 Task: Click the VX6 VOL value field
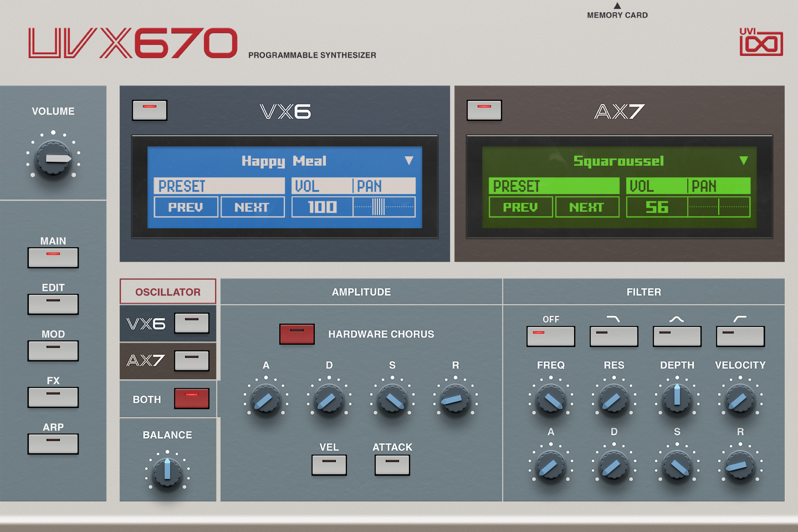[x=323, y=207]
